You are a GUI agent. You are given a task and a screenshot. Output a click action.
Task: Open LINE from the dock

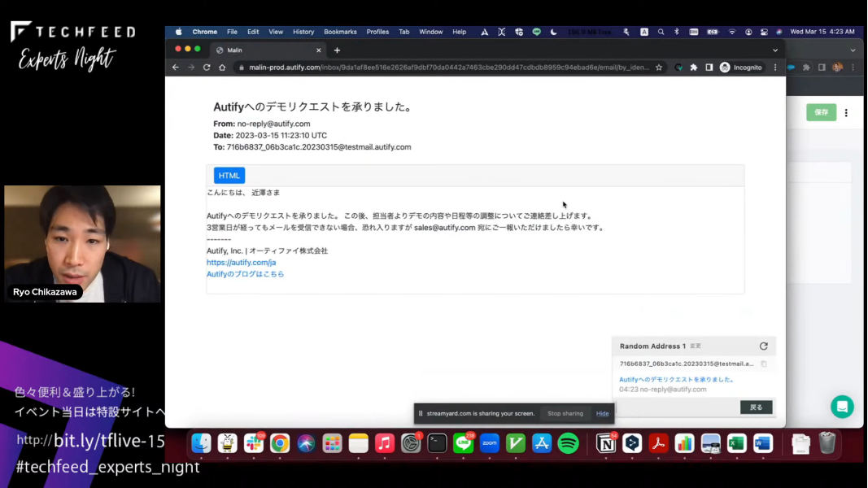[x=464, y=443]
